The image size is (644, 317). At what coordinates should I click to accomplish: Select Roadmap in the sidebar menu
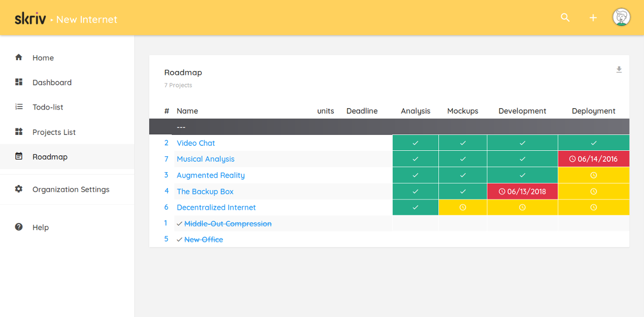coord(50,157)
